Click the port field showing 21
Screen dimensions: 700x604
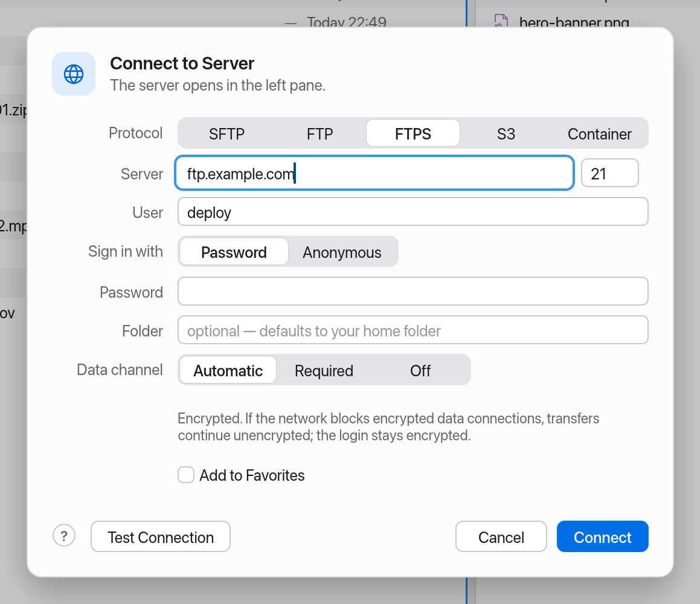[610, 173]
